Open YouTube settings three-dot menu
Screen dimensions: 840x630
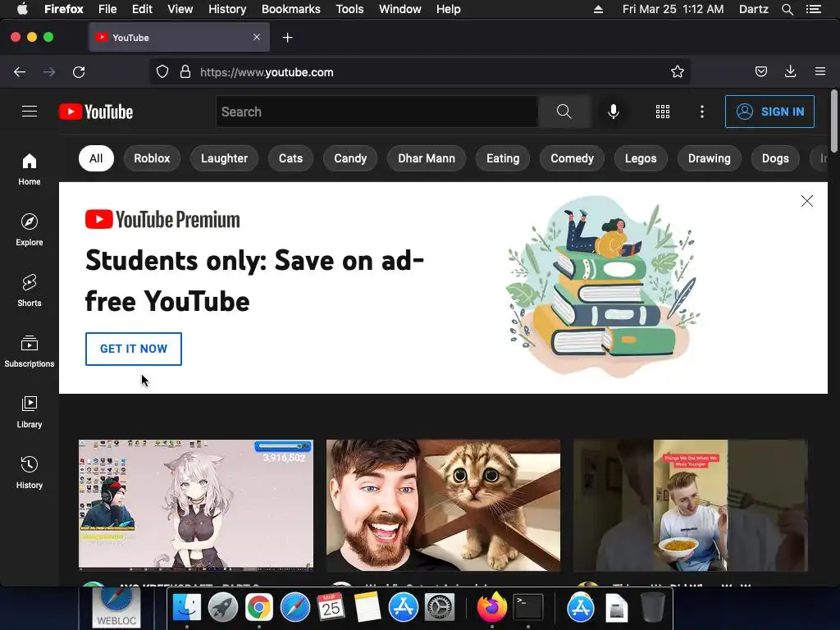(702, 112)
